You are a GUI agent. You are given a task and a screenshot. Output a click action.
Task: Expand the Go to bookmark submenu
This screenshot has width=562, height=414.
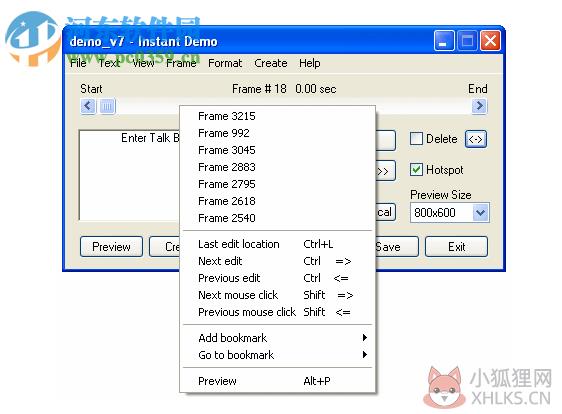point(277,355)
